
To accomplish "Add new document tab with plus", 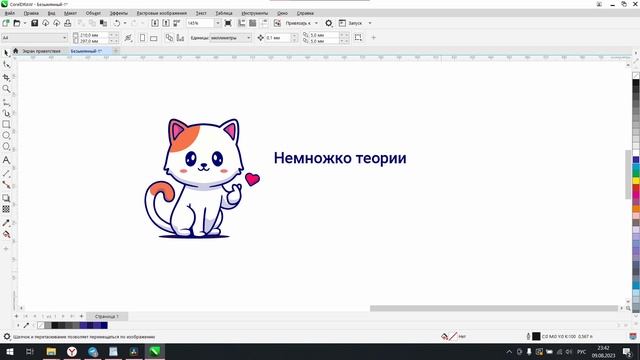I will coord(116,51).
